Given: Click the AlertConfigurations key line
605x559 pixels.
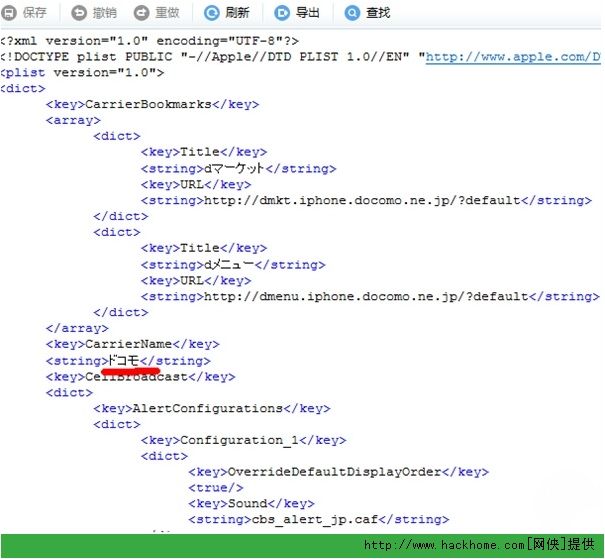Looking at the screenshot, I should point(212,408).
